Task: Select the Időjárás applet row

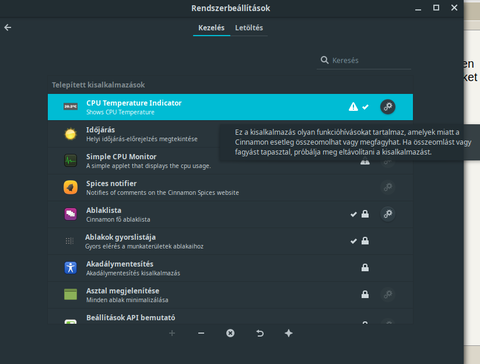Action: point(230,134)
